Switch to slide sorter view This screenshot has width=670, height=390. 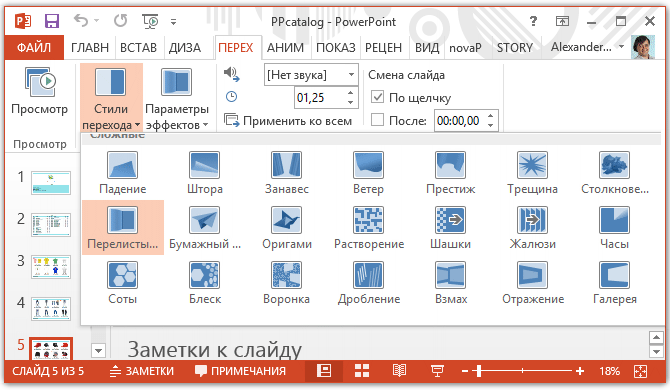click(362, 371)
